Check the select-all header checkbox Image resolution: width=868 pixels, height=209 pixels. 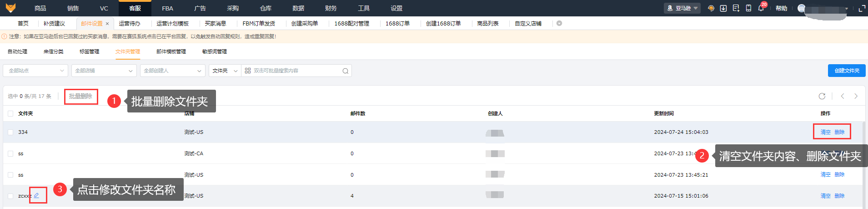coord(10,113)
